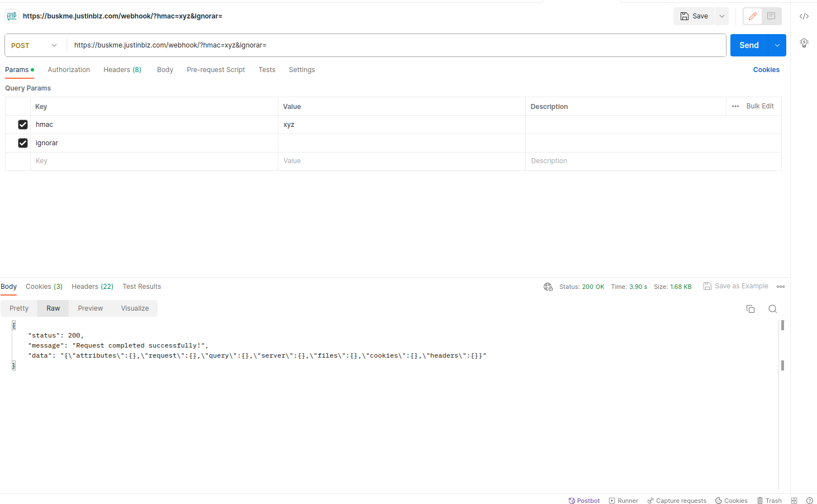This screenshot has width=817, height=504.
Task: Click the Time: 3.90 s text
Action: coord(629,287)
